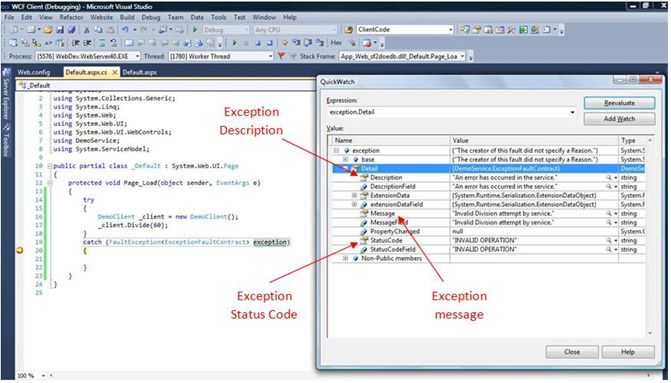Viewport: 671px width, 383px height.
Task: Open Toolbox side tab
Action: coord(6,139)
